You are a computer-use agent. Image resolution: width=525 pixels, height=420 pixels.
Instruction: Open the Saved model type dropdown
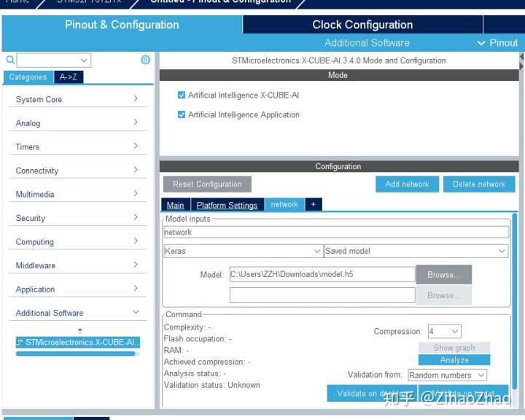click(416, 251)
